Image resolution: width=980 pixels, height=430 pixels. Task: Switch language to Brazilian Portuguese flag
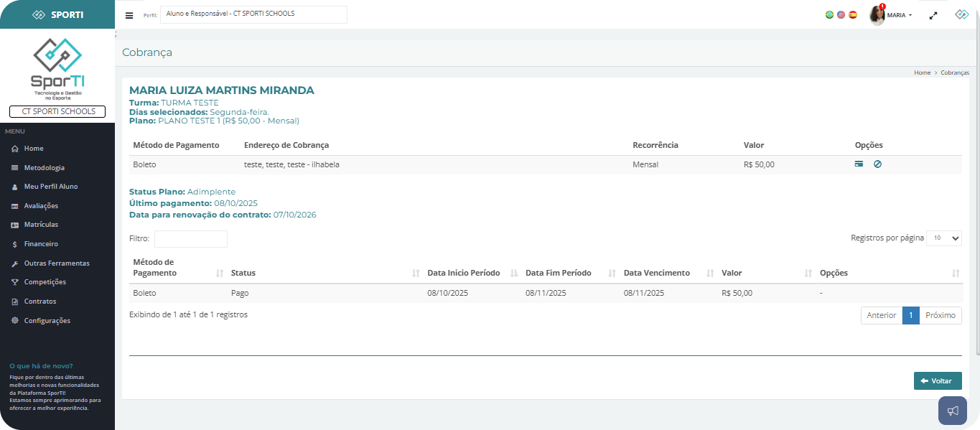(x=829, y=14)
